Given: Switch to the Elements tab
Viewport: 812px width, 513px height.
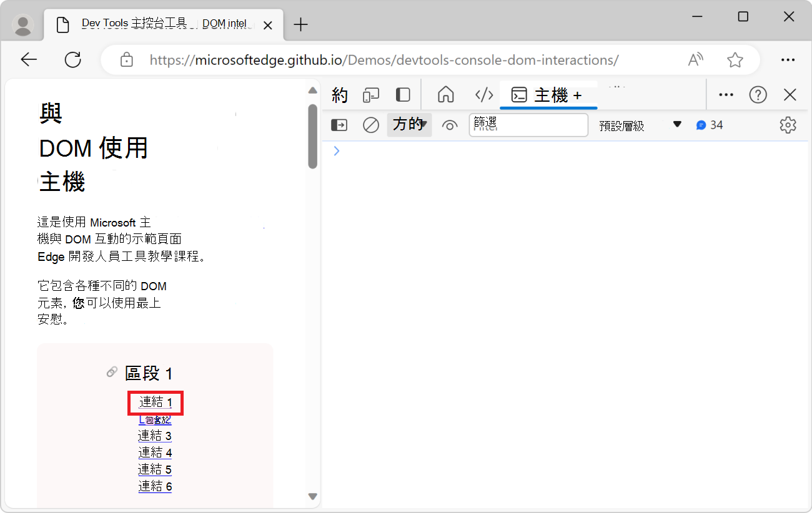Looking at the screenshot, I should [x=484, y=95].
